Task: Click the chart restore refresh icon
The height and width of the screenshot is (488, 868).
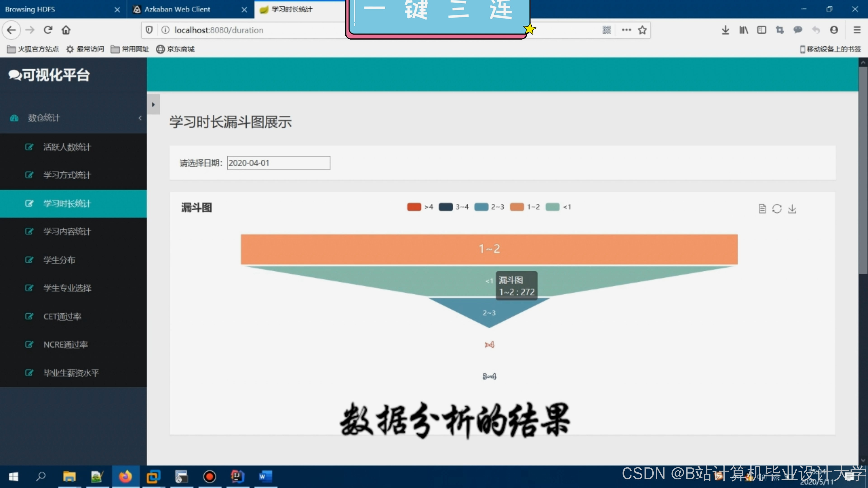Action: point(777,209)
